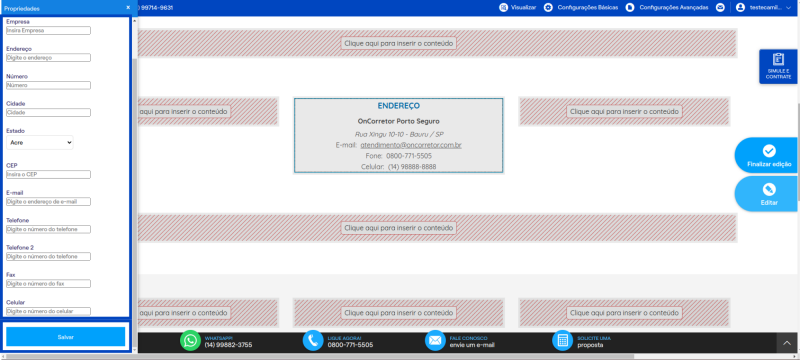This screenshot has width=800, height=360.
Task: Click the user avatar icon
Action: coord(741,8)
